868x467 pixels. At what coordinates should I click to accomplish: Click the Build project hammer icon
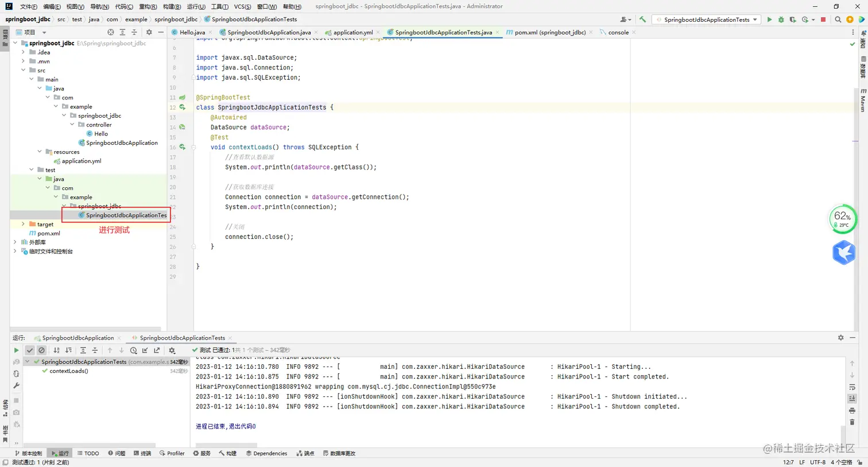pyautogui.click(x=642, y=20)
